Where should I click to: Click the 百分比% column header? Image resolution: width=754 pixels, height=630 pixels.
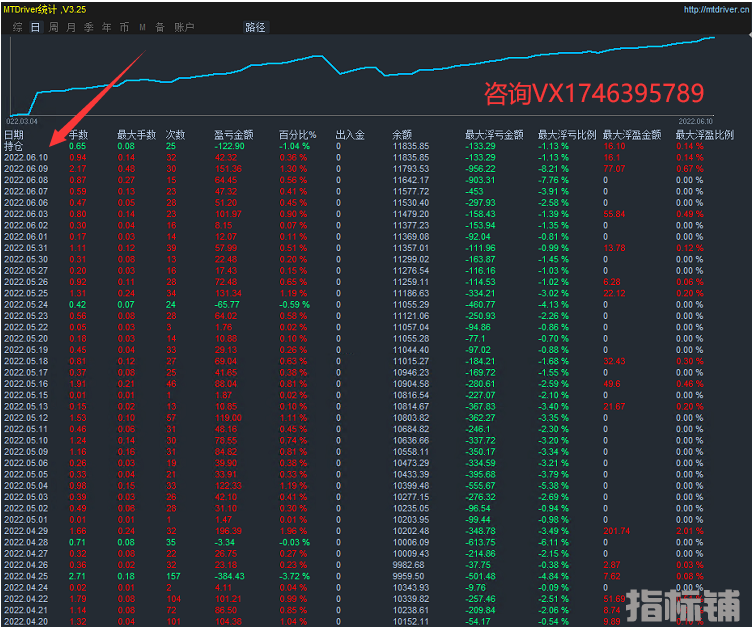tap(297, 135)
